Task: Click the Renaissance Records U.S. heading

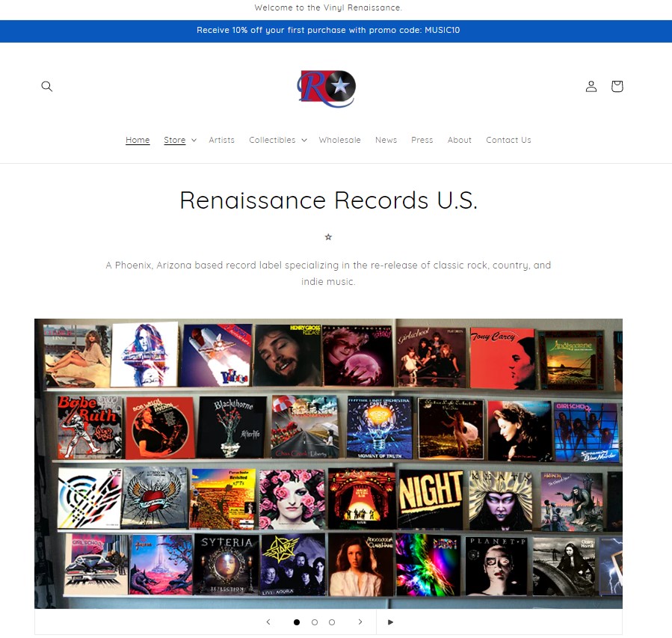Action: pyautogui.click(x=328, y=200)
